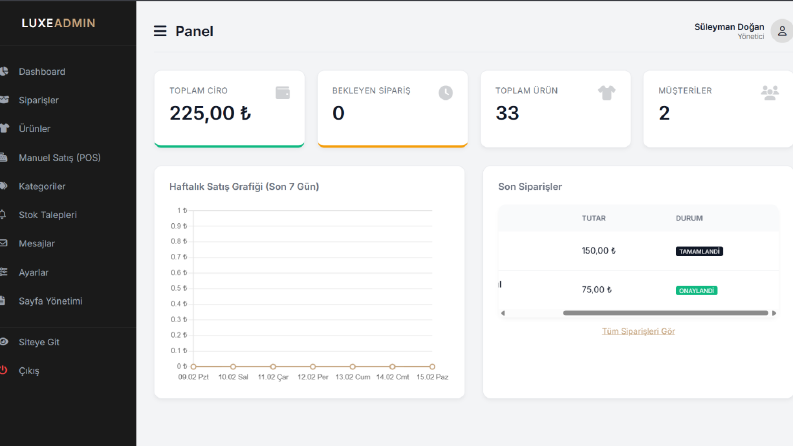Click the Haftalık Satış Grafiği title
Viewport: 793px width, 446px height.
coord(244,187)
